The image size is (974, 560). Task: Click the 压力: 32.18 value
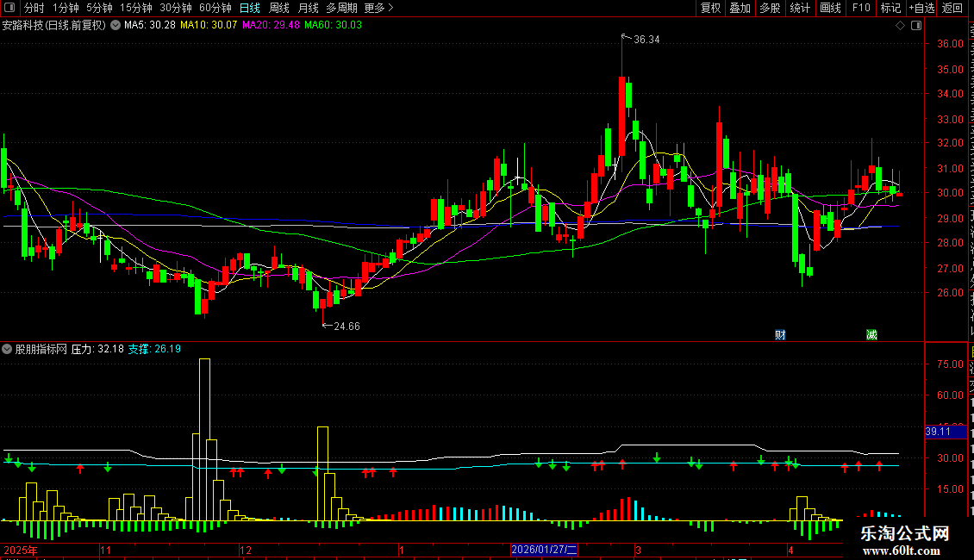coord(97,350)
